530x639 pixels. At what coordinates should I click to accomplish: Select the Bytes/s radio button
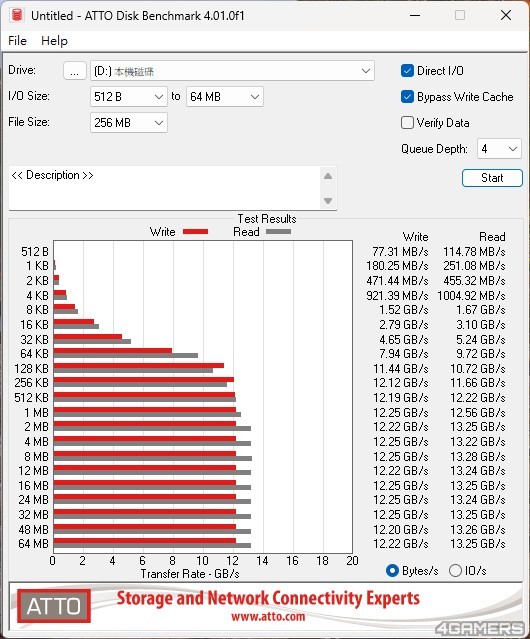(x=392, y=571)
